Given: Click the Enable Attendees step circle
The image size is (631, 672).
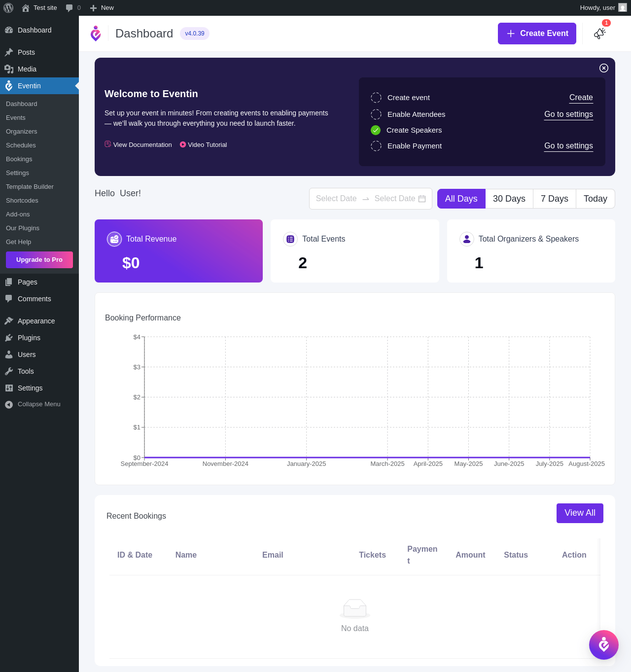Looking at the screenshot, I should pyautogui.click(x=376, y=114).
